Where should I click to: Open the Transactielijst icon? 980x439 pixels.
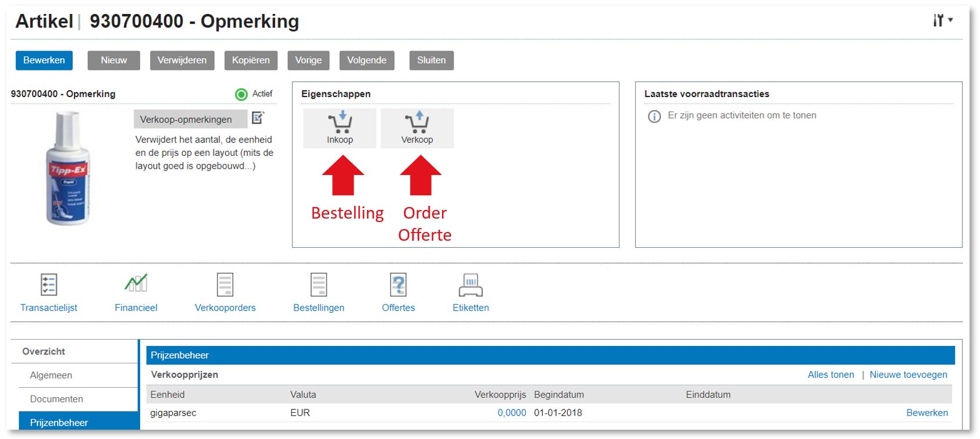pyautogui.click(x=49, y=285)
